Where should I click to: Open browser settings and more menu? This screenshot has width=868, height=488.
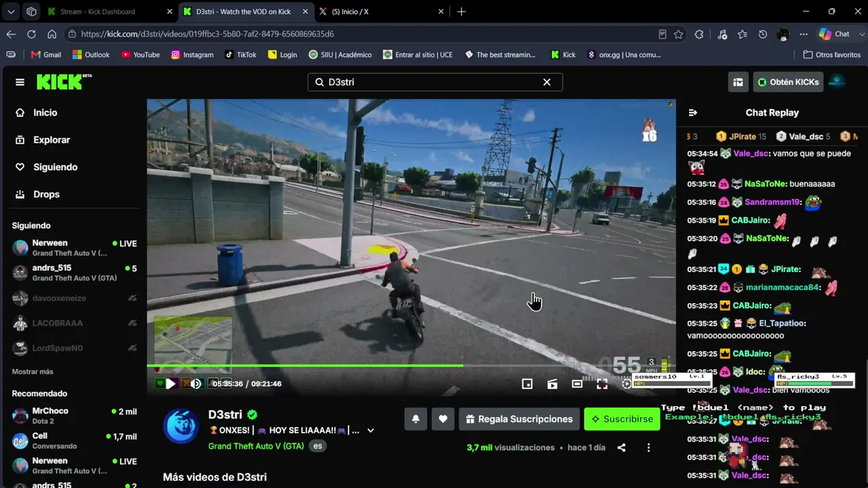click(x=804, y=34)
